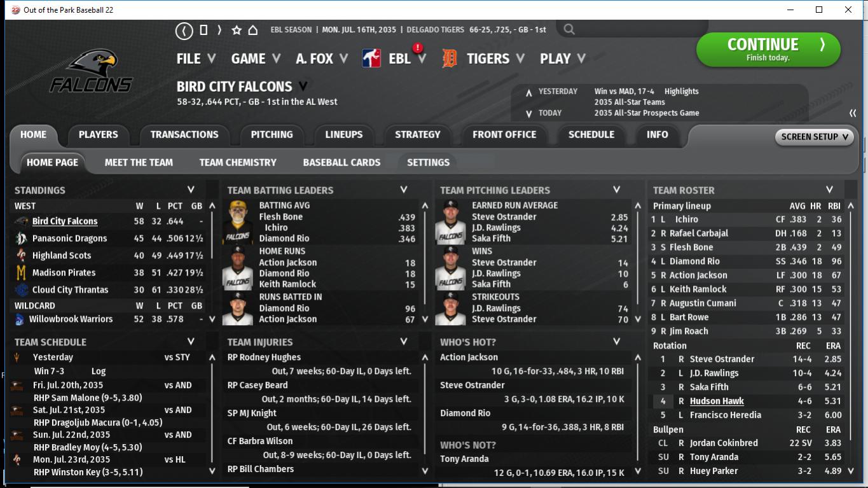Expand the Team Pitching Leaders dropdown arrow

click(x=616, y=190)
